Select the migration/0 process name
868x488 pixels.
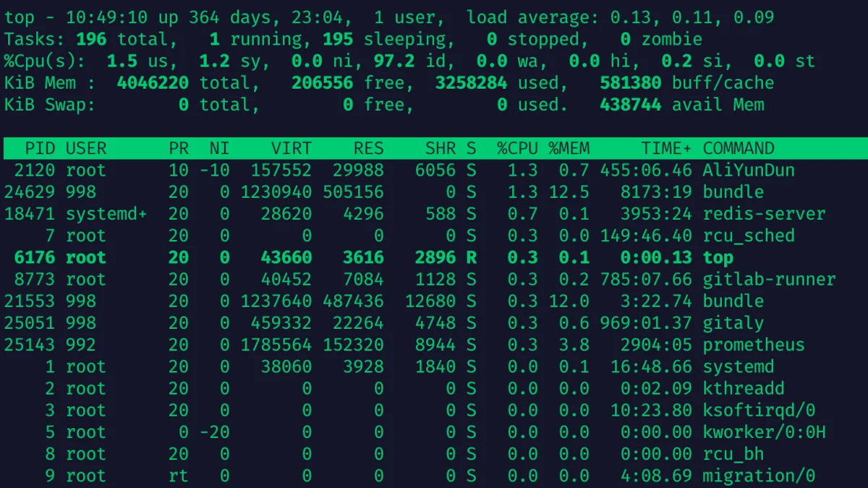tap(759, 476)
